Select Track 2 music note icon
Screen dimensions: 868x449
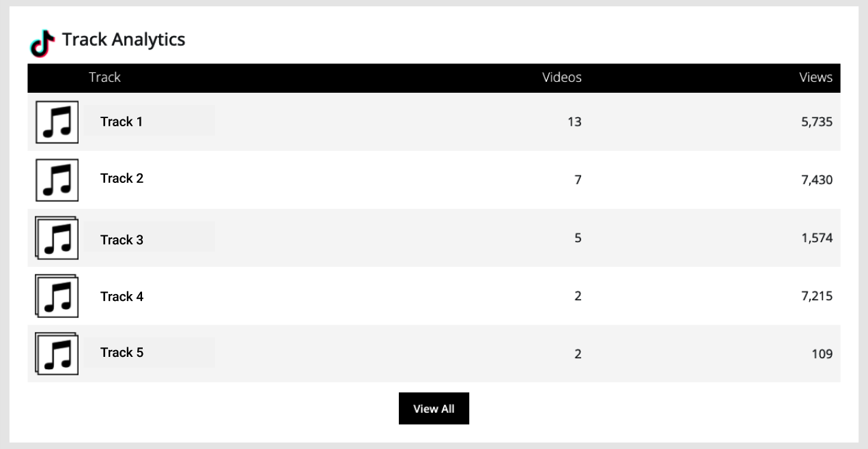57,180
